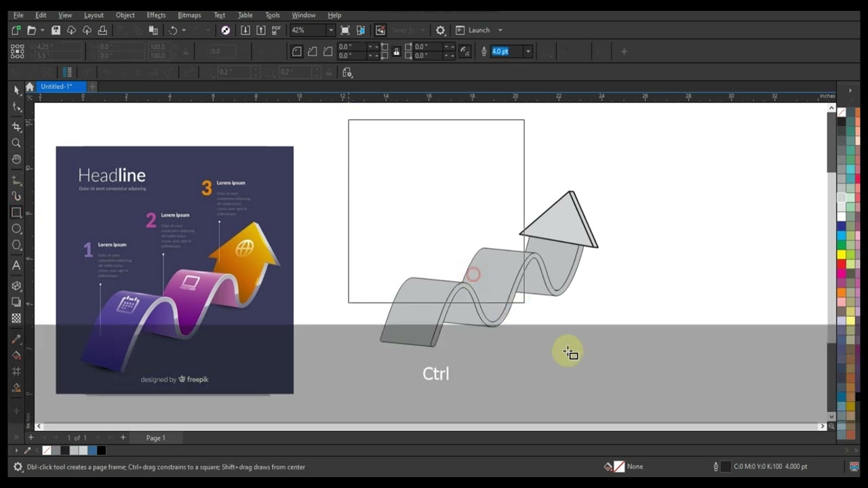Expand the document palette arrow

pos(16,450)
